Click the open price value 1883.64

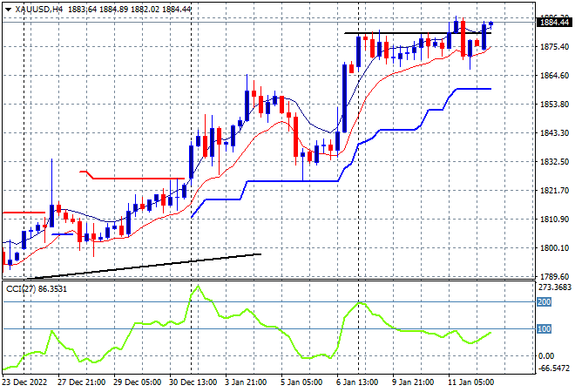pos(82,10)
